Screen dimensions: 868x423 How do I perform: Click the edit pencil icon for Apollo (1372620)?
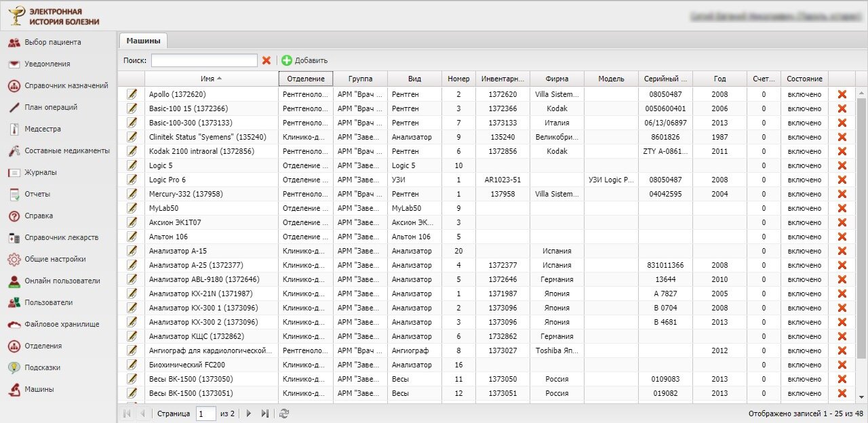132,94
